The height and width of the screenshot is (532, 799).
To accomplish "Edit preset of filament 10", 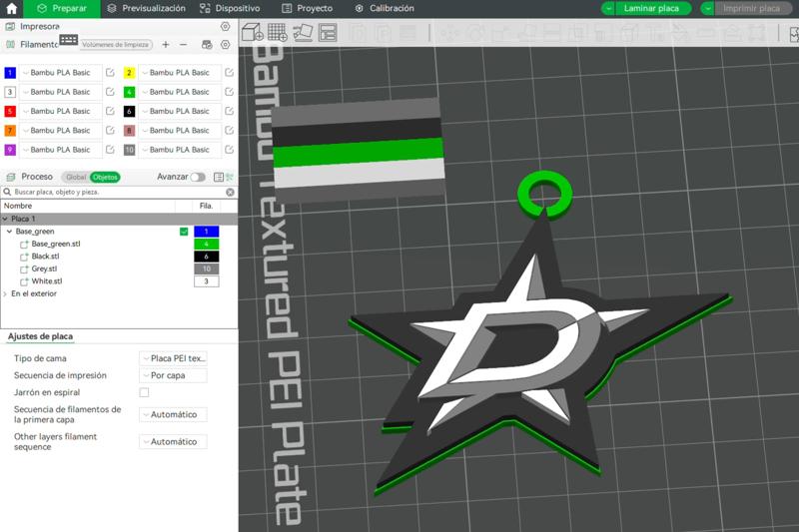I will pos(230,150).
